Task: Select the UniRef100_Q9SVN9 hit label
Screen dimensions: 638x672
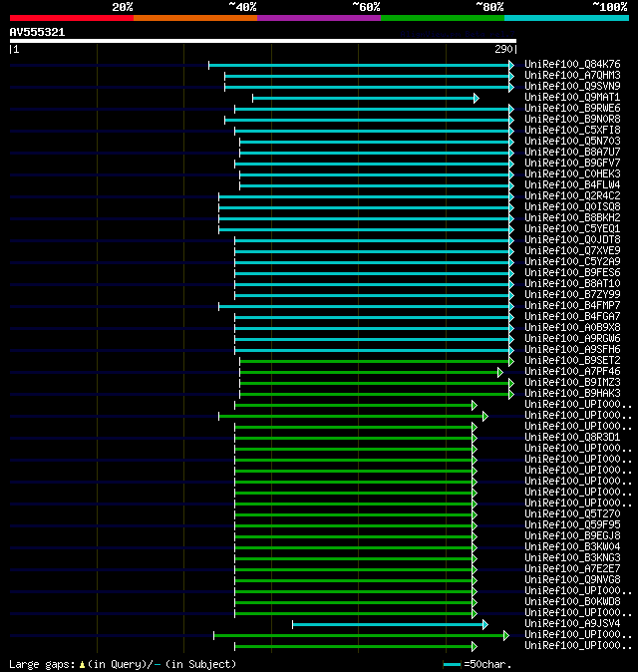Action: [572, 86]
